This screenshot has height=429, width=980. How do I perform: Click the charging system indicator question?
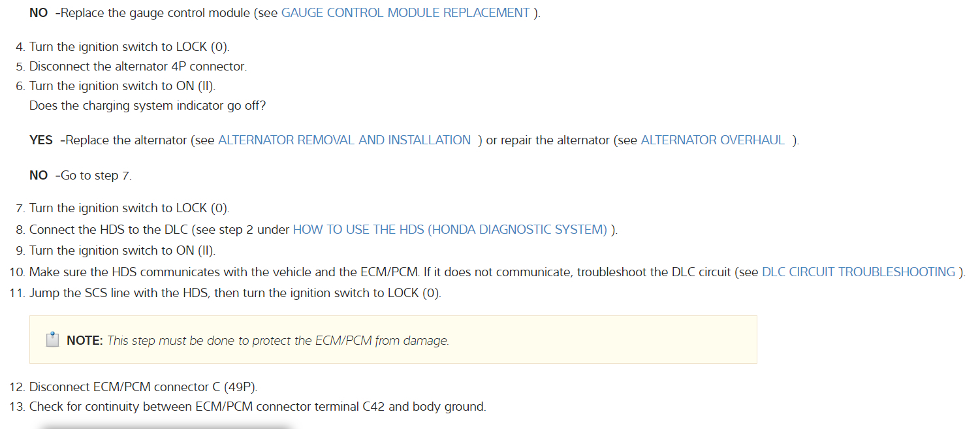[148, 106]
